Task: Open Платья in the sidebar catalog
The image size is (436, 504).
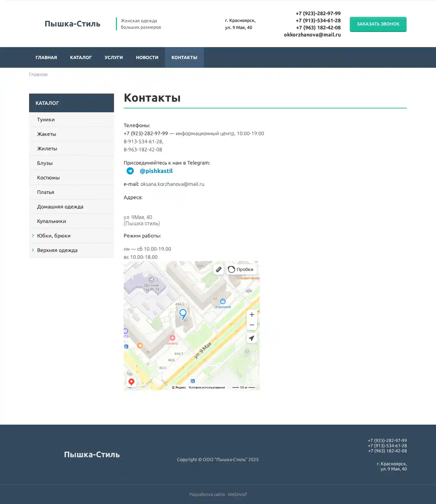Action: coord(46,192)
